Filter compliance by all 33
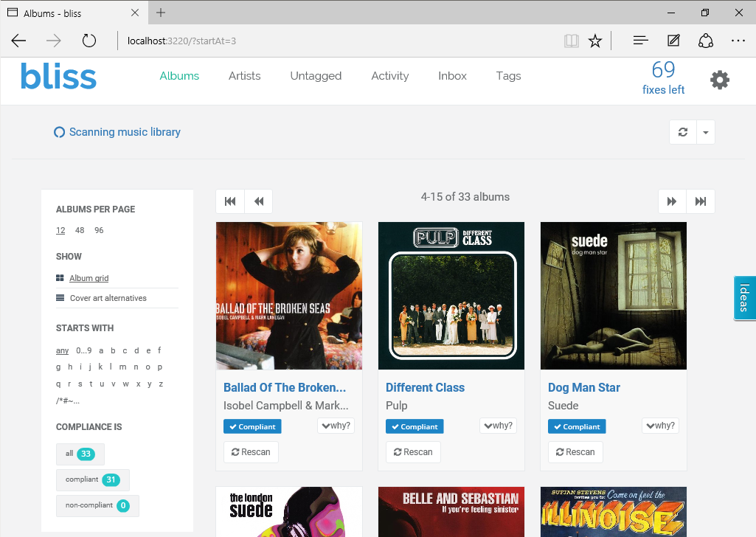756x537 pixels. [80, 454]
